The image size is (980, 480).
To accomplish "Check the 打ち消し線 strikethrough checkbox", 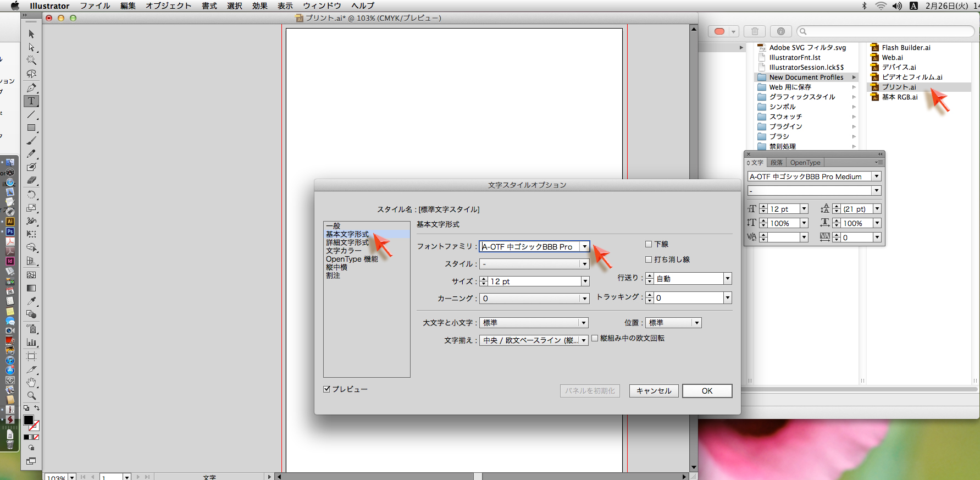I will (x=649, y=260).
